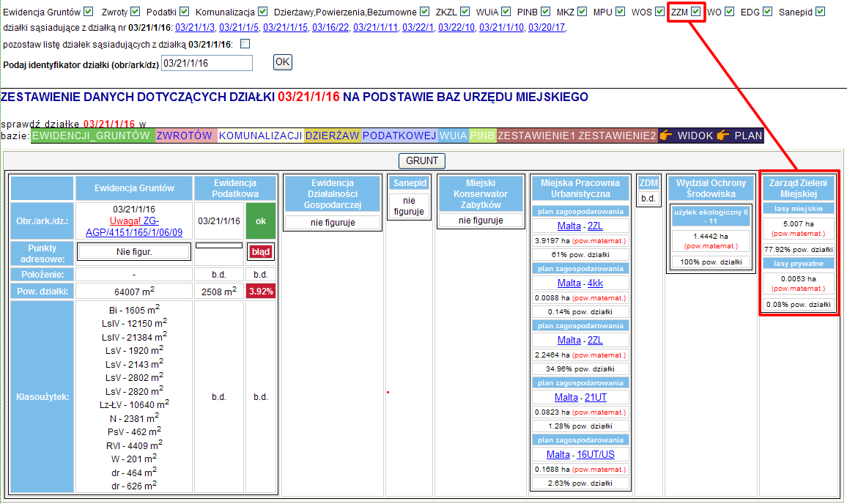Toggle the Komunalizacja checkbox
This screenshot has height=504, width=847.
pos(262,12)
